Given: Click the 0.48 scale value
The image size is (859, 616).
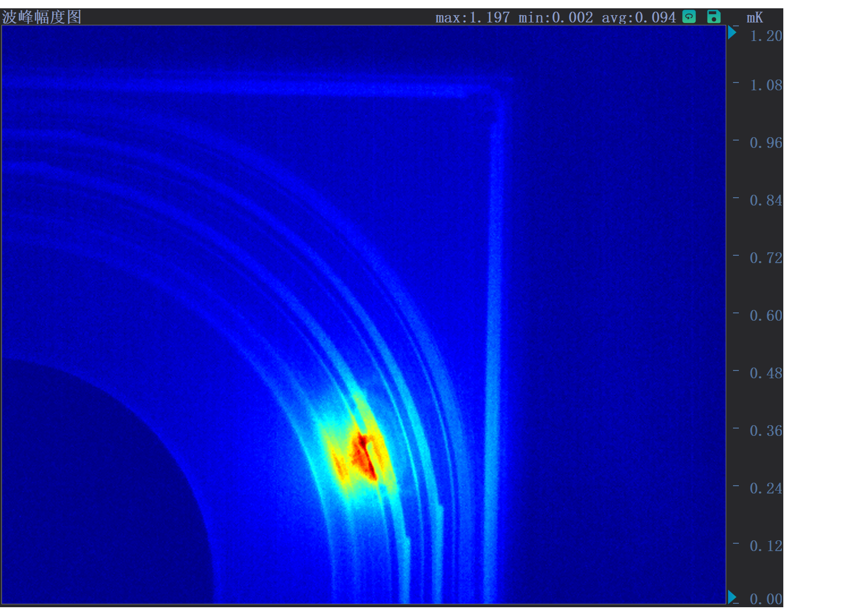Looking at the screenshot, I should coord(766,373).
